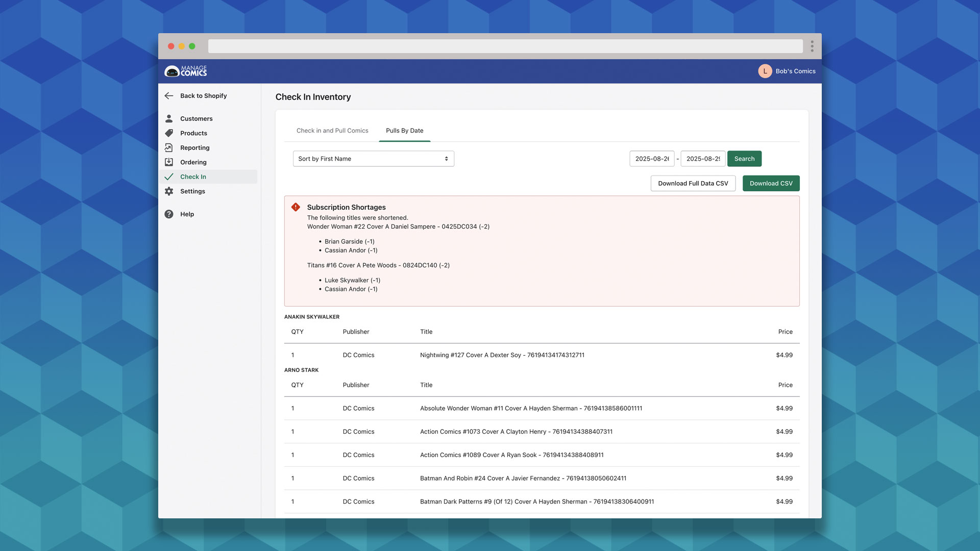Select the Pulls By Date tab
980x551 pixels.
(x=405, y=131)
